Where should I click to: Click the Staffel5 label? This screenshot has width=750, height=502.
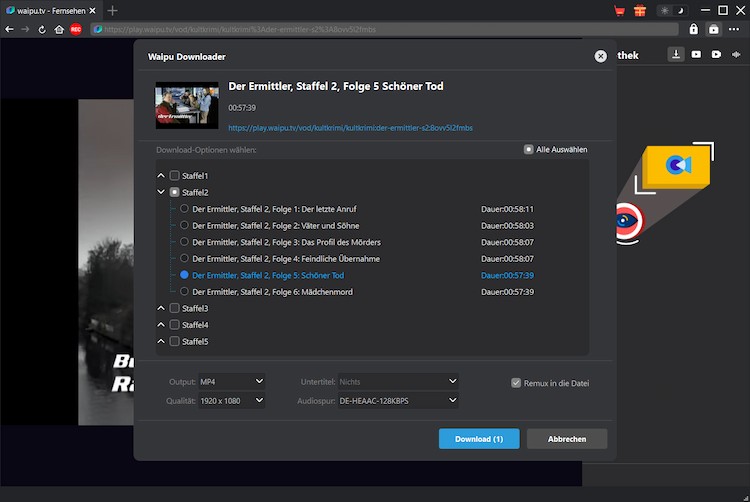click(x=195, y=342)
